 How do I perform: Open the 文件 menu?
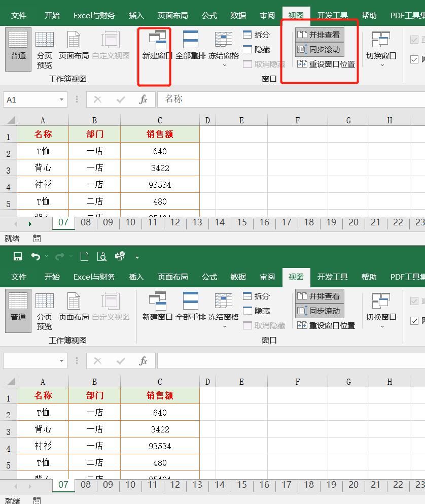coord(19,15)
